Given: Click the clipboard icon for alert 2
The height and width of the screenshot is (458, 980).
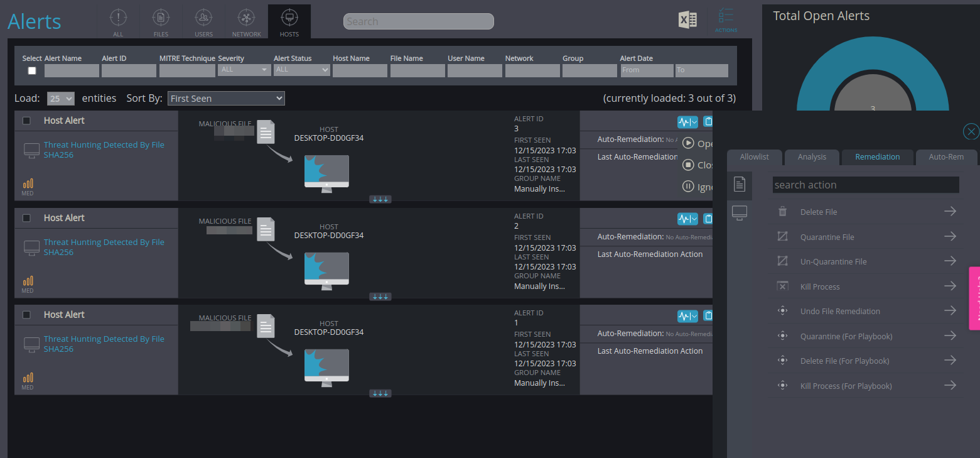Looking at the screenshot, I should point(708,219).
